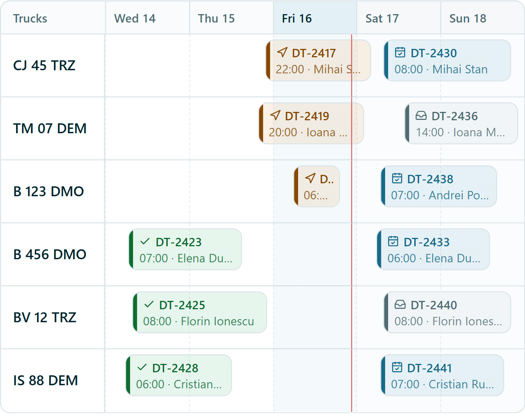The height and width of the screenshot is (420, 525).
Task: Click the "08:00 · Florin Ionescu" driver line
Action: [199, 321]
